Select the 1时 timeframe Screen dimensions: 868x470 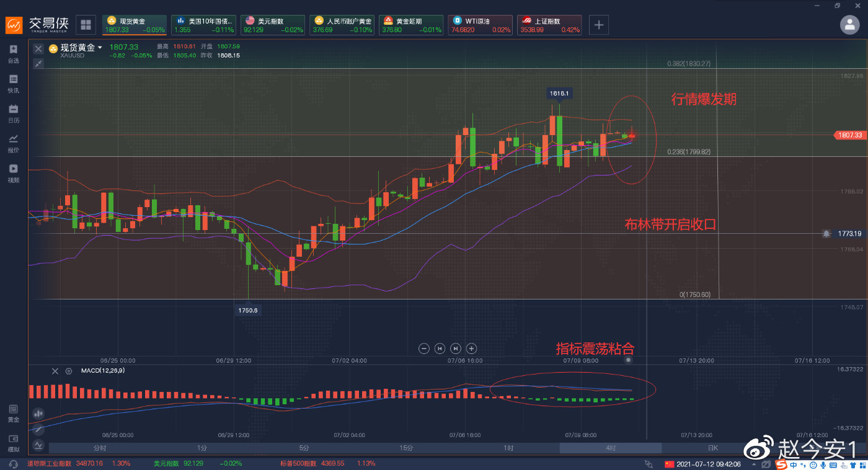[508, 448]
